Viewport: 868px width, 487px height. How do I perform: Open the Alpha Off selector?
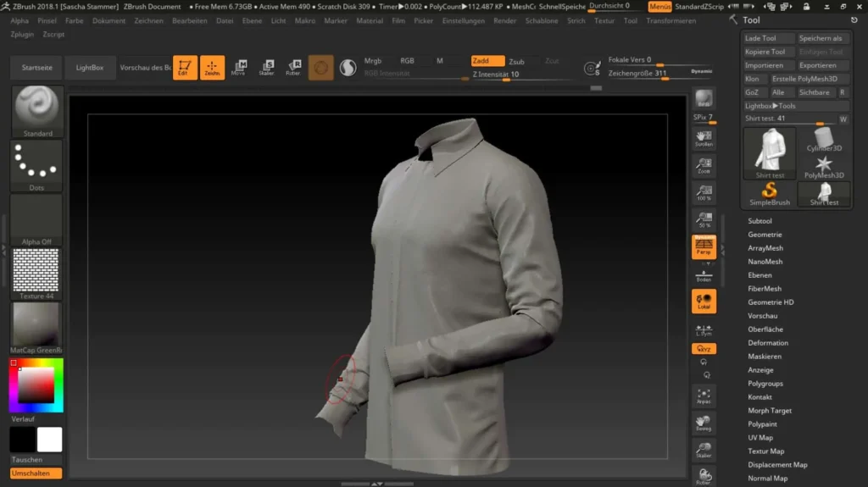[x=37, y=219]
